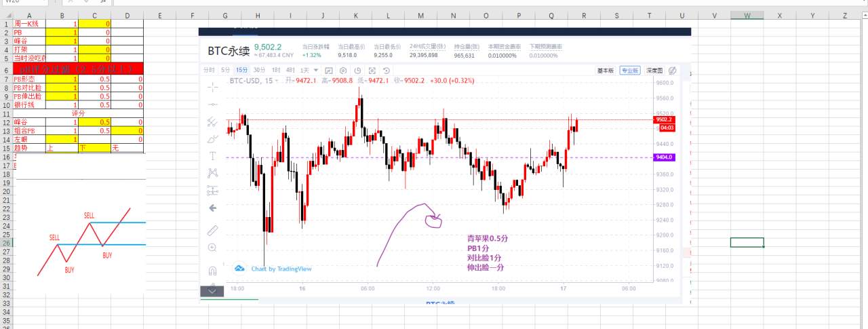Click cell containing 打架
868x329 pixels.
coord(28,50)
